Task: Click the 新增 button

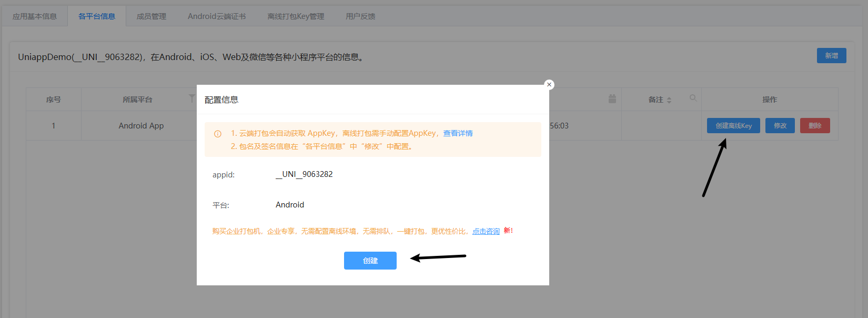Action: (x=831, y=56)
